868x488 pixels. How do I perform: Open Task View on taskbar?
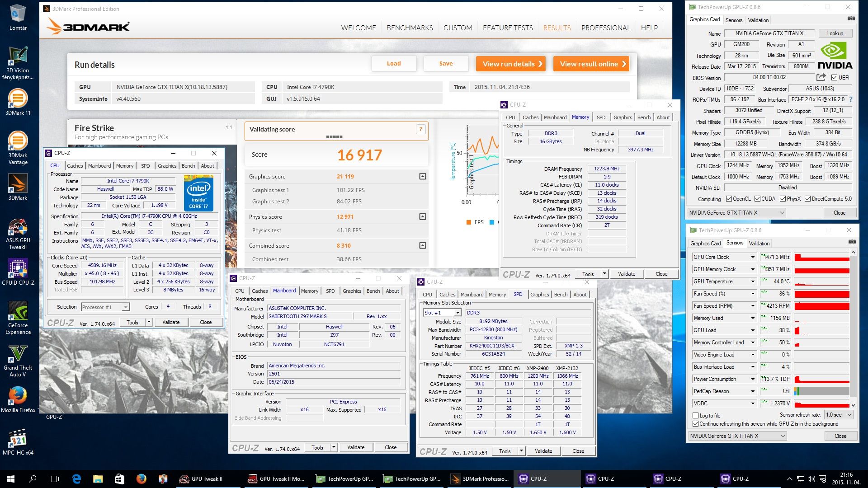coord(54,479)
